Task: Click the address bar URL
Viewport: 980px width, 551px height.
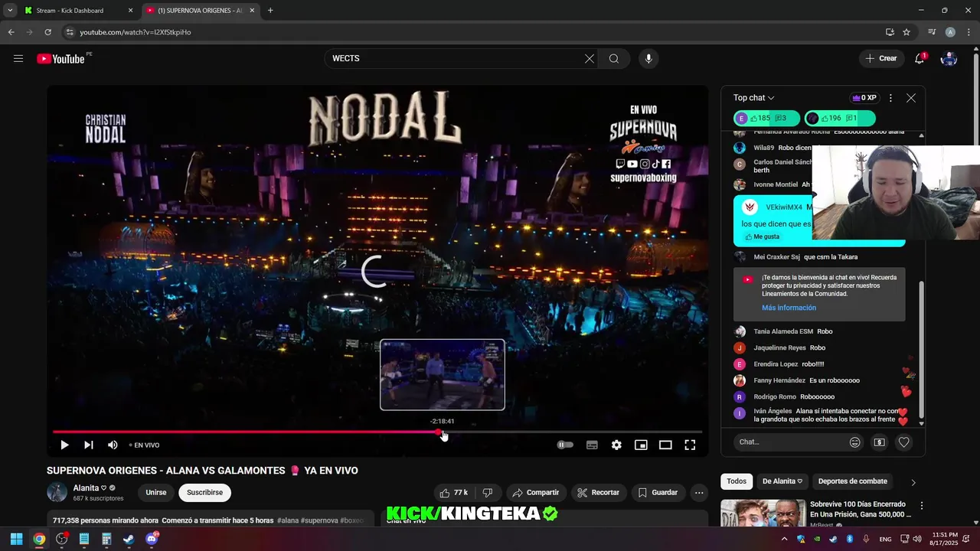Action: pyautogui.click(x=136, y=32)
